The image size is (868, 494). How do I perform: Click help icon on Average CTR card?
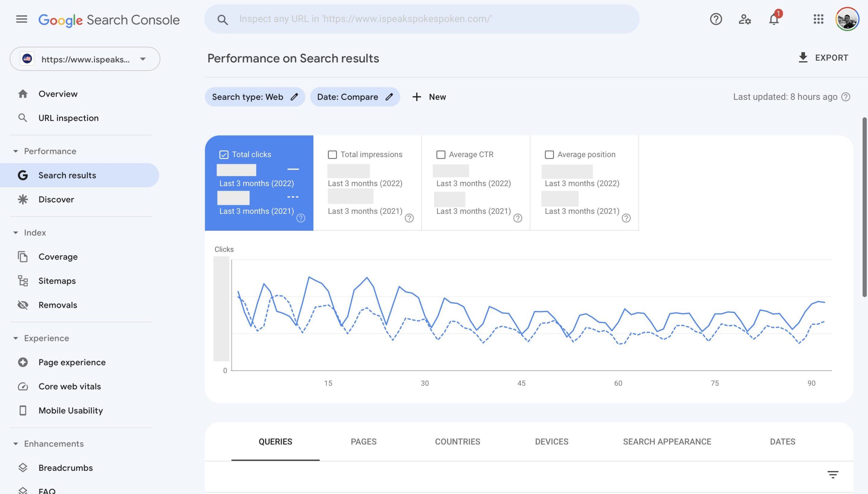pyautogui.click(x=518, y=218)
